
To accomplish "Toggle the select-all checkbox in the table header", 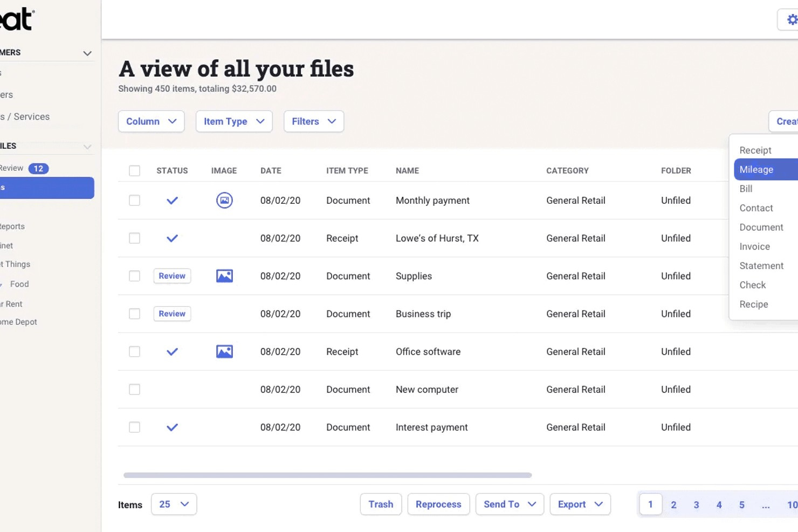I will pyautogui.click(x=134, y=170).
